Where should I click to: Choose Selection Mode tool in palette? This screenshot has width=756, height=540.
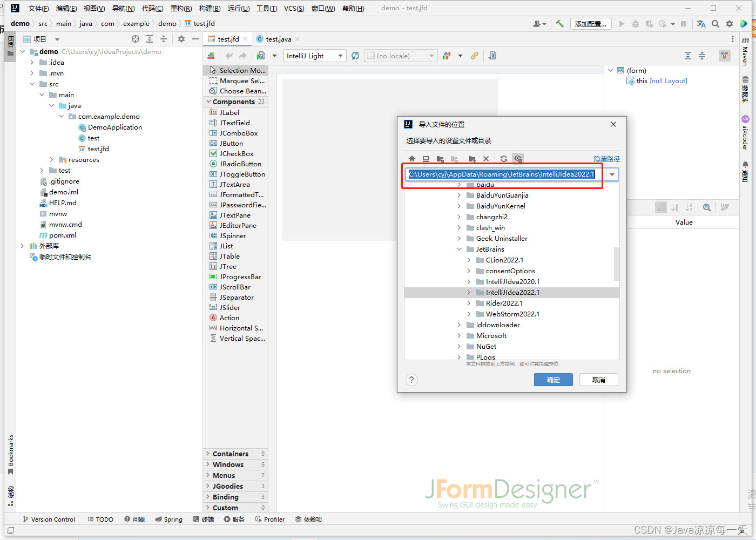pyautogui.click(x=235, y=70)
